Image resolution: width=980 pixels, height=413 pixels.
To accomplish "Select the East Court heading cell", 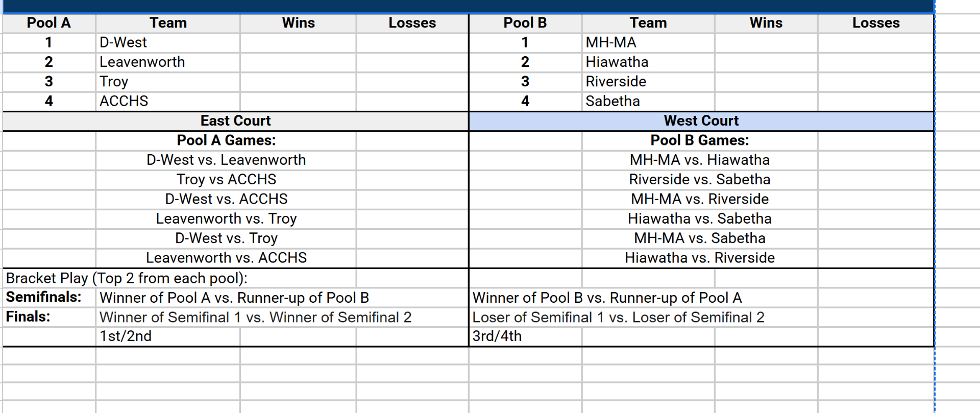I will (235, 121).
